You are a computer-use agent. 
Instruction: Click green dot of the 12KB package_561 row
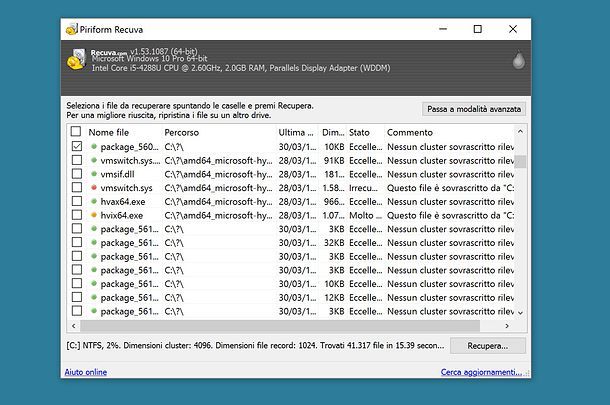[94, 297]
